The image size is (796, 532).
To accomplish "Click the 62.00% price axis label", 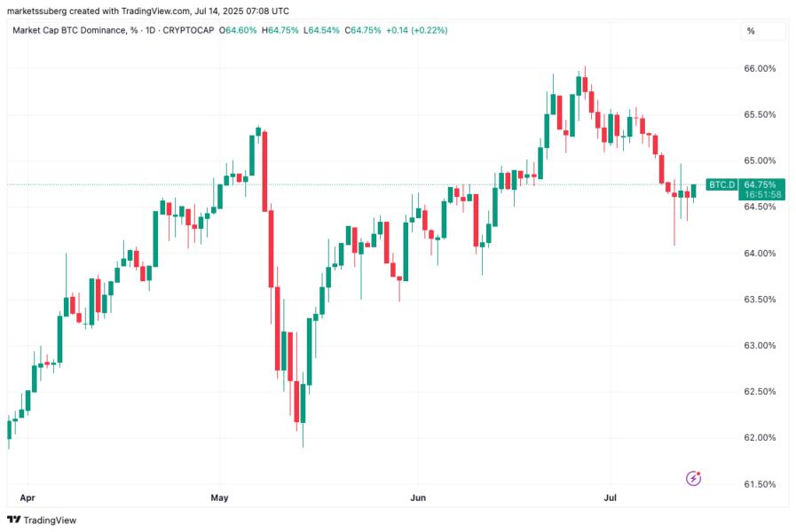I will click(x=760, y=438).
